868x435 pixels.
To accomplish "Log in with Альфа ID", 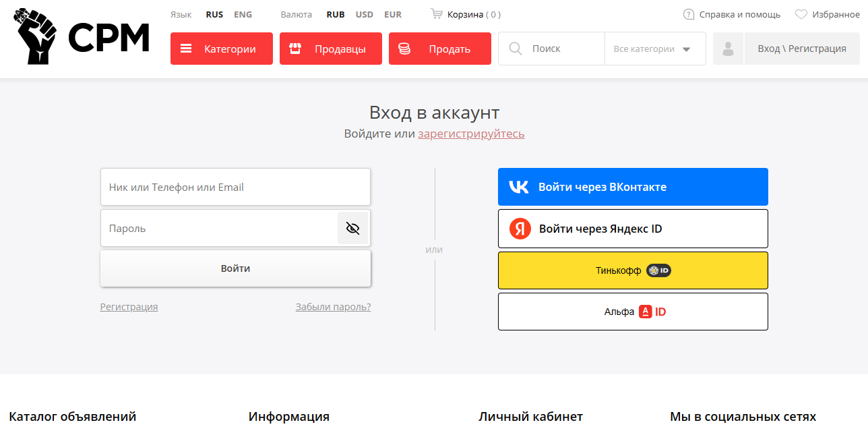I will coord(633,312).
